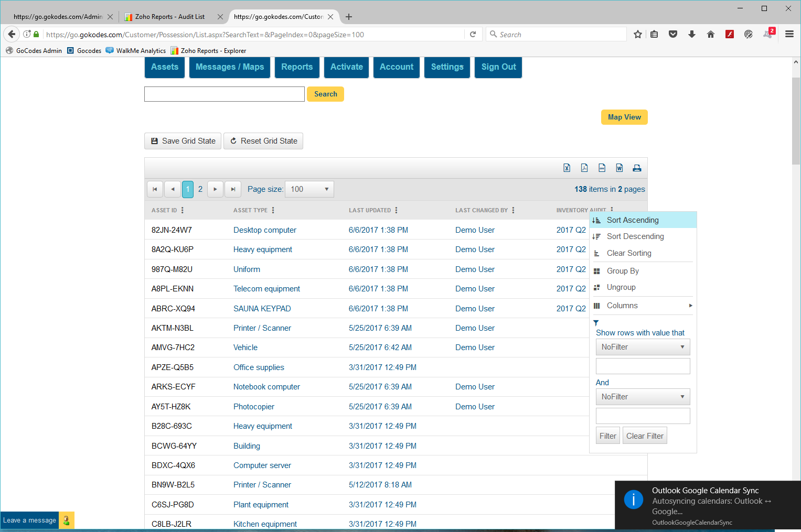Select Clear Sorting
The image size is (801, 532).
[x=643, y=253]
